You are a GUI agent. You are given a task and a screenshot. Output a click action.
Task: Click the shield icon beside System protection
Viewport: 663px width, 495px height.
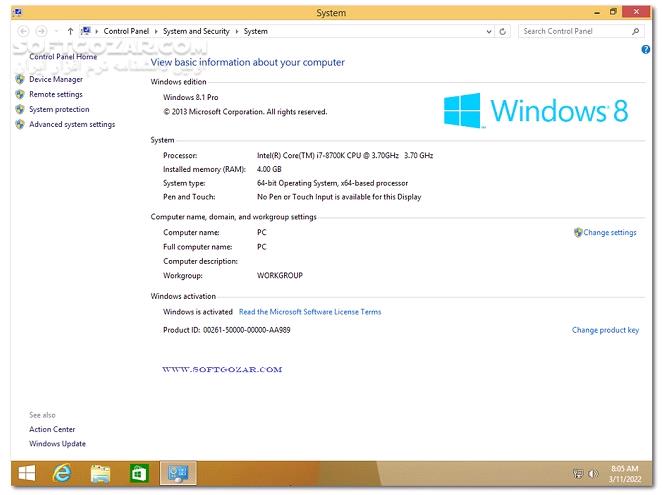click(x=20, y=109)
